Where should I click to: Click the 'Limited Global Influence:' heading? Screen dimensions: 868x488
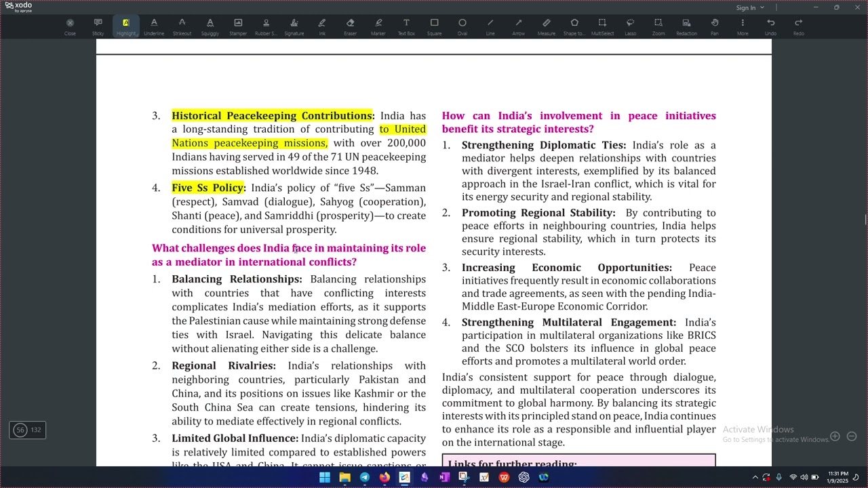tap(235, 439)
